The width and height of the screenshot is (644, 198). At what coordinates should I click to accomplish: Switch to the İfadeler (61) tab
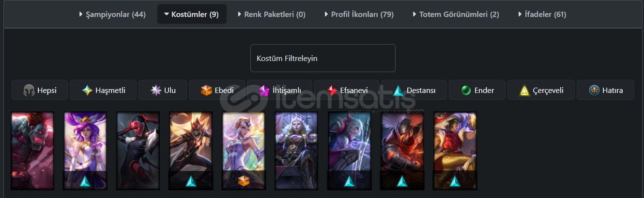[x=542, y=15]
